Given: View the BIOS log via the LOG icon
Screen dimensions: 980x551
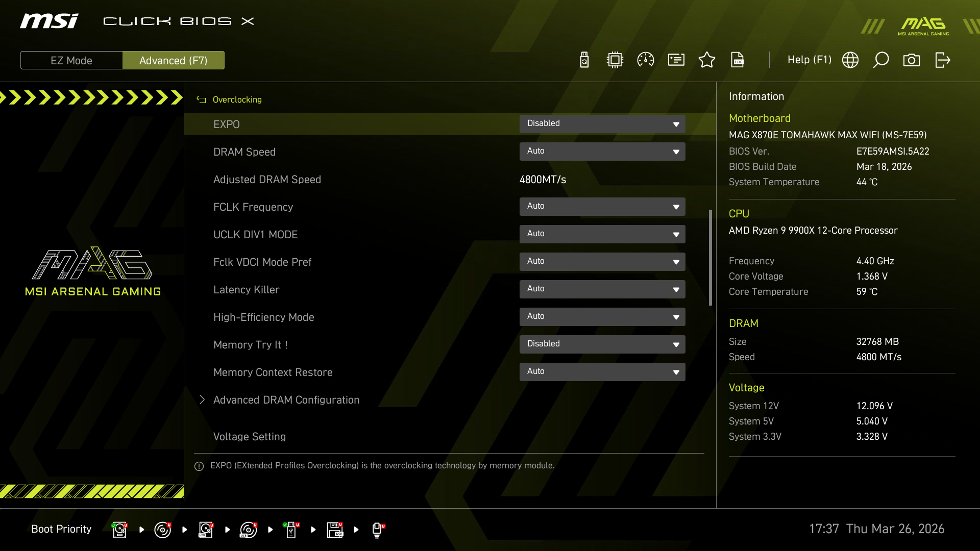Looking at the screenshot, I should pos(738,60).
